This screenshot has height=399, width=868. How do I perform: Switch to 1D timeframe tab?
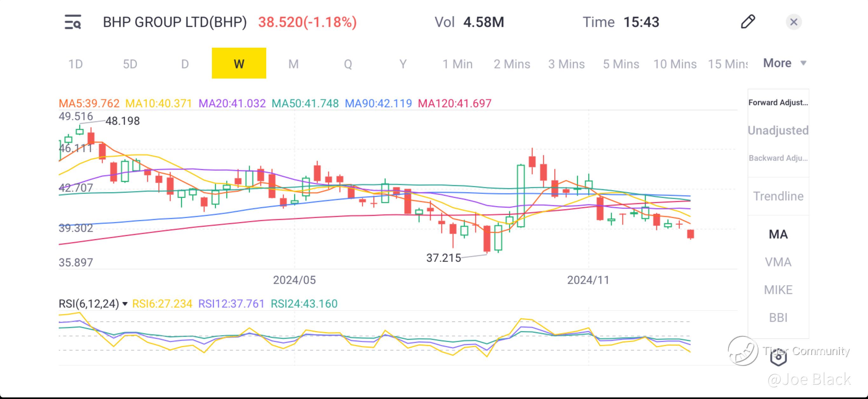[76, 64]
